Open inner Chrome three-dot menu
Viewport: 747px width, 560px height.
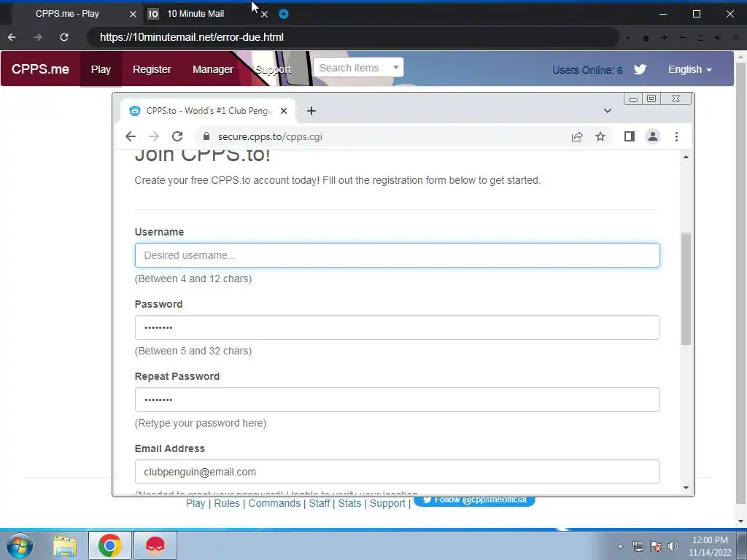[x=676, y=136]
